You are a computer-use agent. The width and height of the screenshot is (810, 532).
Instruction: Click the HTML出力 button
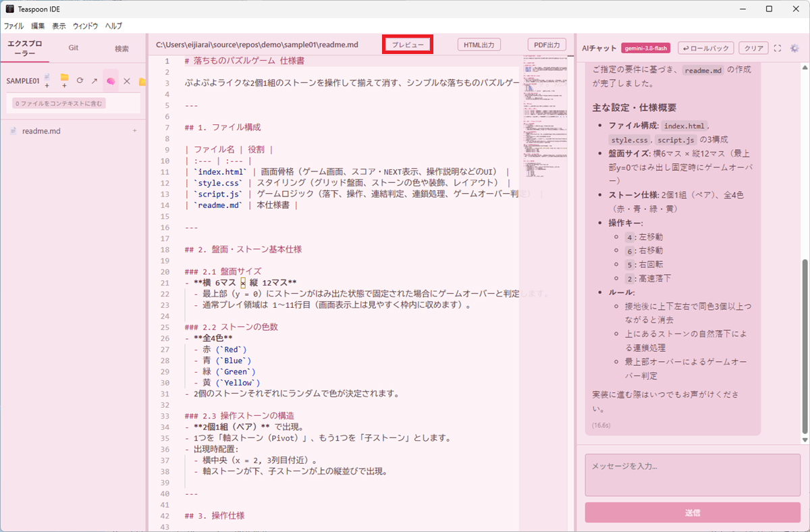click(x=479, y=45)
